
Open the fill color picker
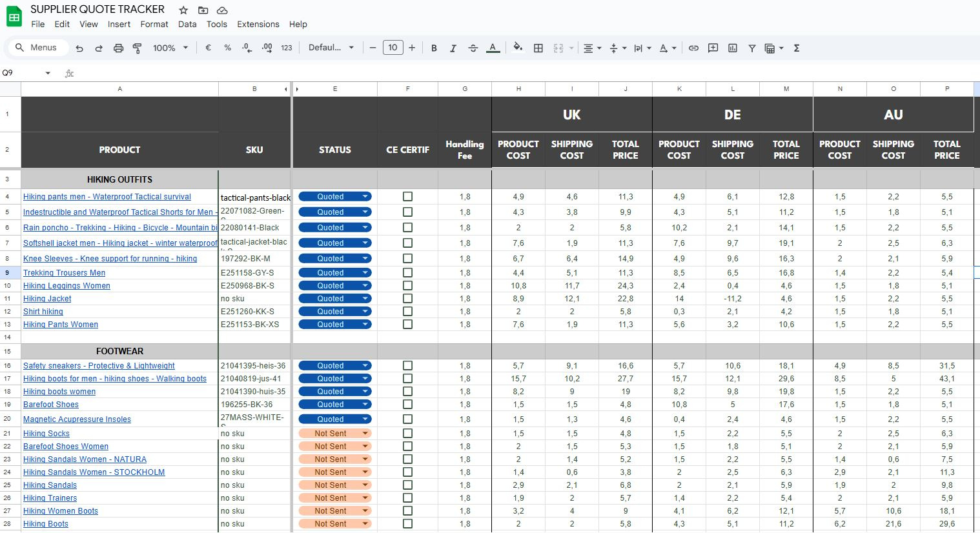(x=518, y=48)
